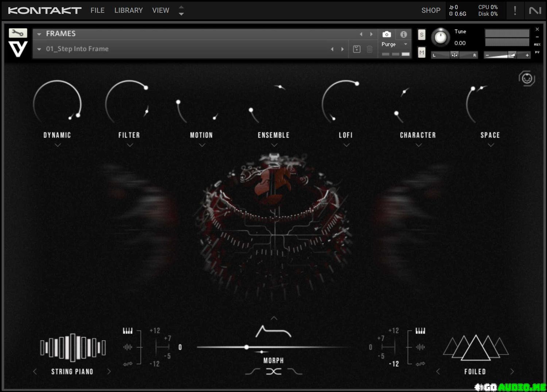Expand the Space settings chevron
Viewport: 547px width, 392px height.
click(491, 145)
